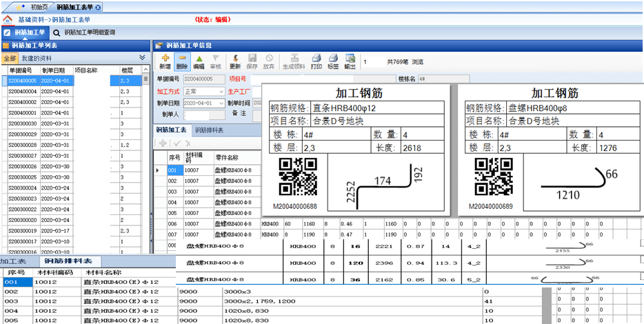Click the 保存 (save) floppy disk icon
Viewport: 644px width, 324px height.
(x=252, y=59)
